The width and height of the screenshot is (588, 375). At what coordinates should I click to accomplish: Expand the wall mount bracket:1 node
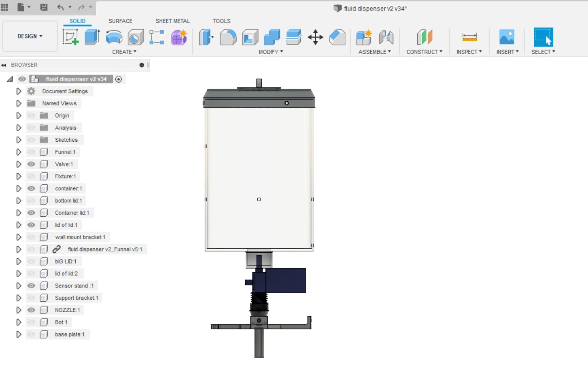click(19, 237)
